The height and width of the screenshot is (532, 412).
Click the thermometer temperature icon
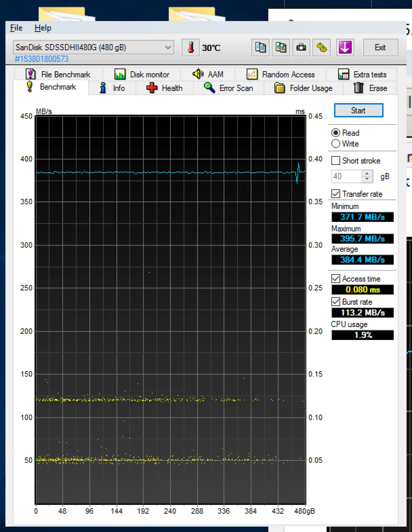(x=191, y=48)
